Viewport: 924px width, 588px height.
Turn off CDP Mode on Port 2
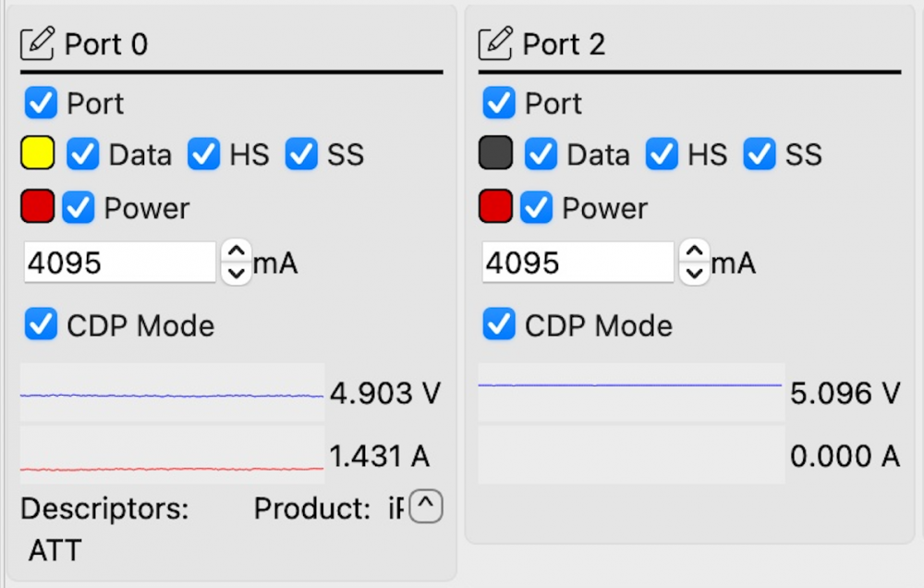(x=499, y=325)
